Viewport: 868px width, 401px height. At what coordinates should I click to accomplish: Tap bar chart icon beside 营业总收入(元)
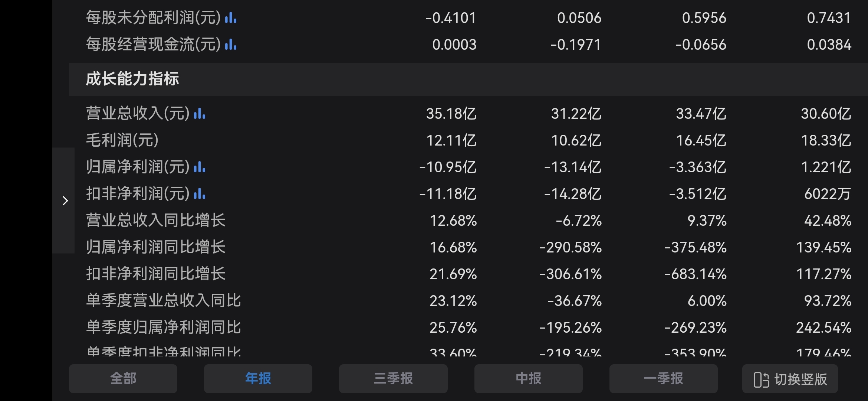click(x=199, y=113)
